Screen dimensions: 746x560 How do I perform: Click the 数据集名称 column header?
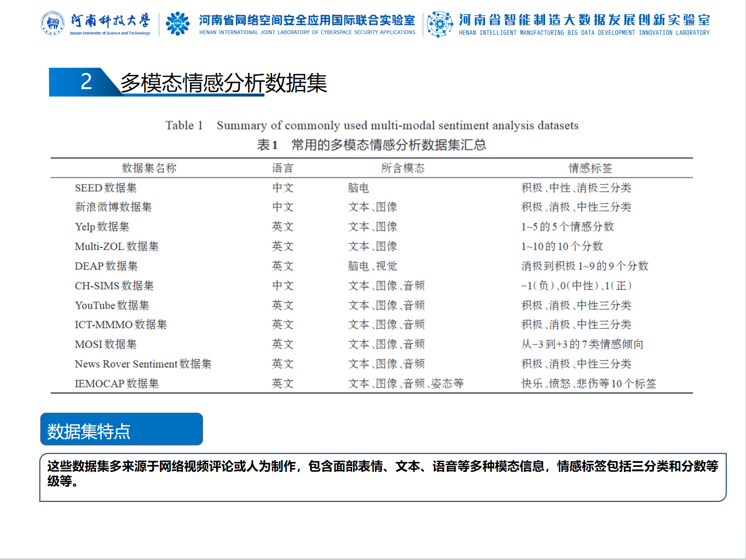pos(149,168)
